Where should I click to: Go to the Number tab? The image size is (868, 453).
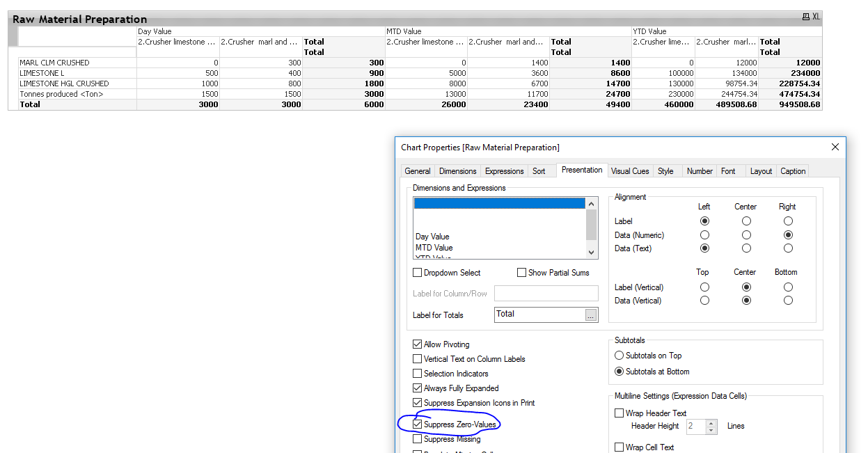700,171
